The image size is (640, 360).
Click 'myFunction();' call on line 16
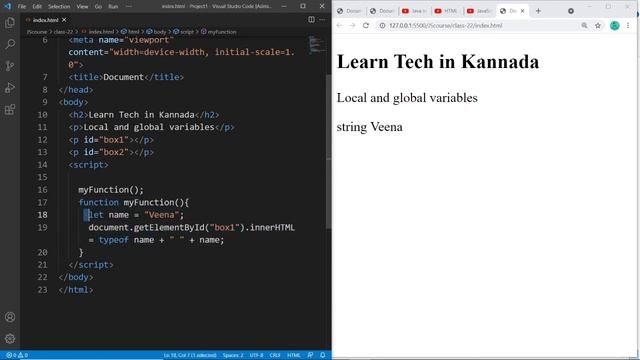click(111, 190)
